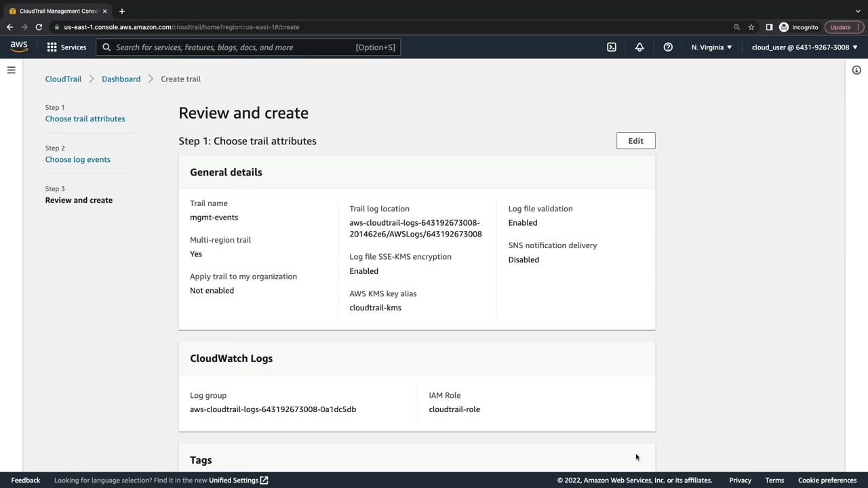
Task: Open the left navigation hamburger menu
Action: coord(11,70)
